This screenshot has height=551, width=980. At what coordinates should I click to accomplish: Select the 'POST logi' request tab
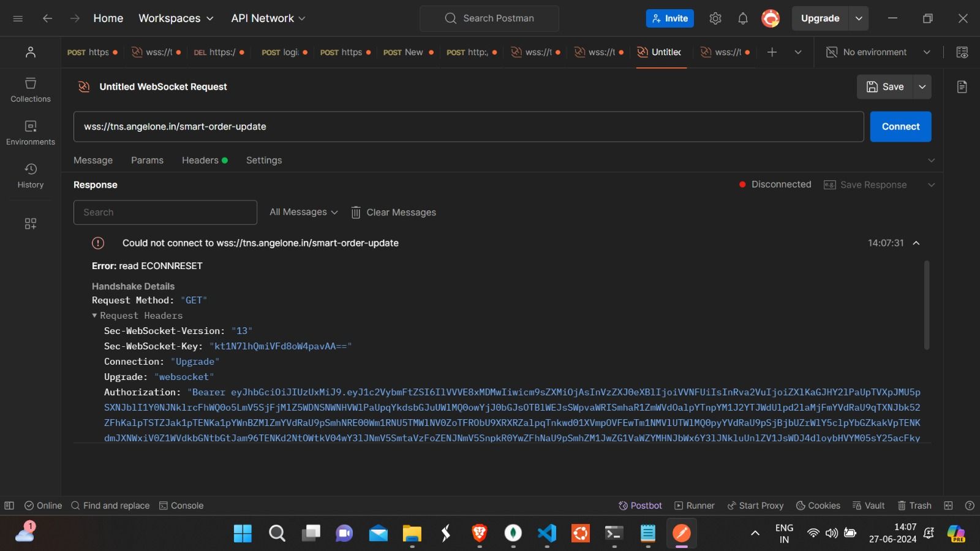(284, 52)
